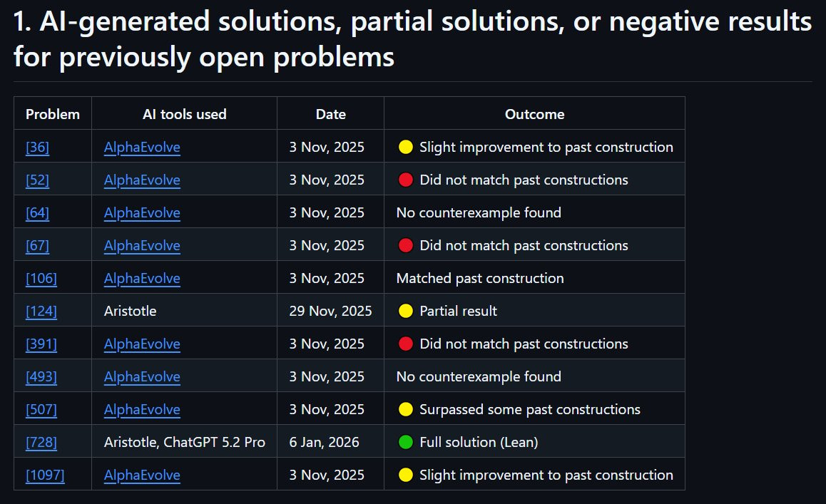
Task: Open problem [728] link
Action: point(41,442)
